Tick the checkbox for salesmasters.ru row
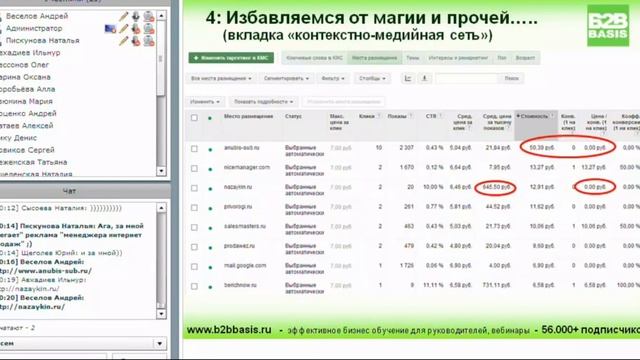Image resolution: width=640 pixels, height=360 pixels. [x=194, y=227]
